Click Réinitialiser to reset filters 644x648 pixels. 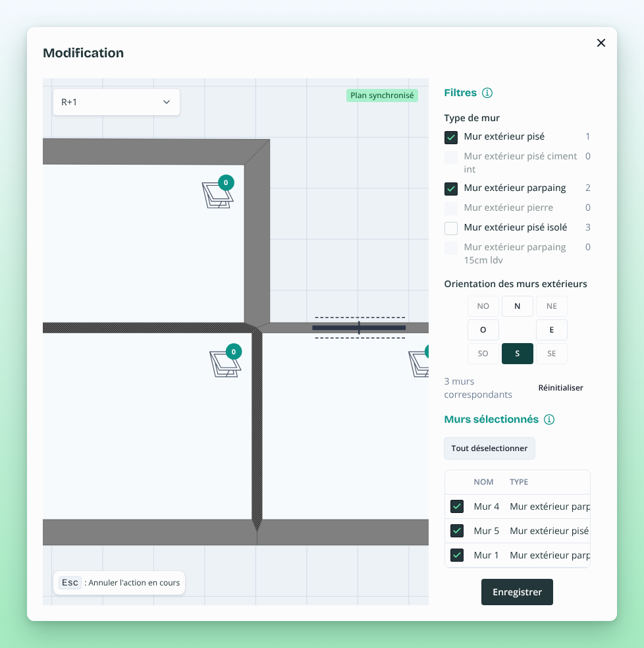[x=560, y=388]
